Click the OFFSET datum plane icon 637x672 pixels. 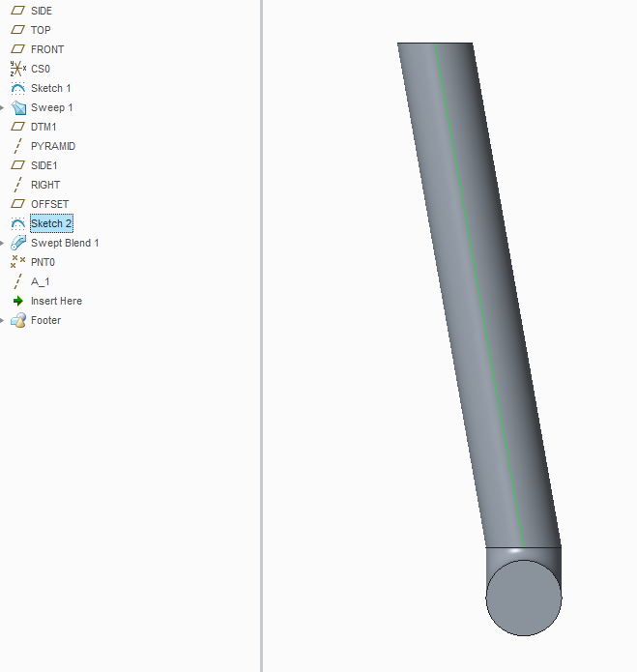point(17,204)
